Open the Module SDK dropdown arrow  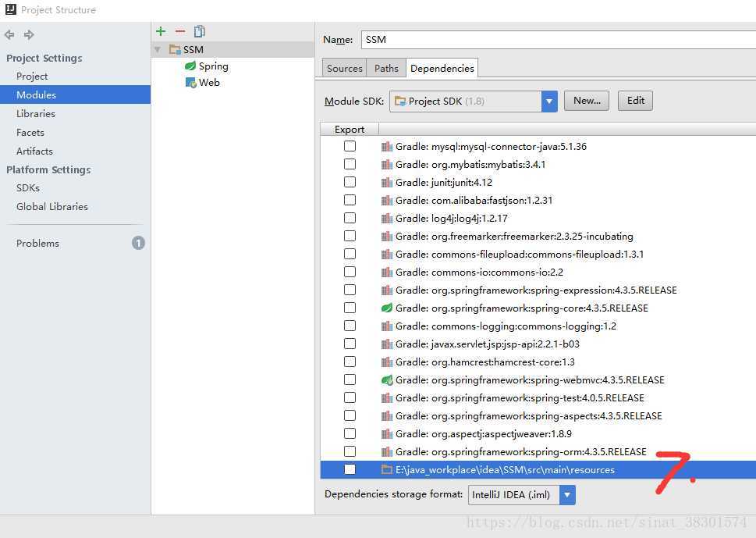(x=549, y=102)
